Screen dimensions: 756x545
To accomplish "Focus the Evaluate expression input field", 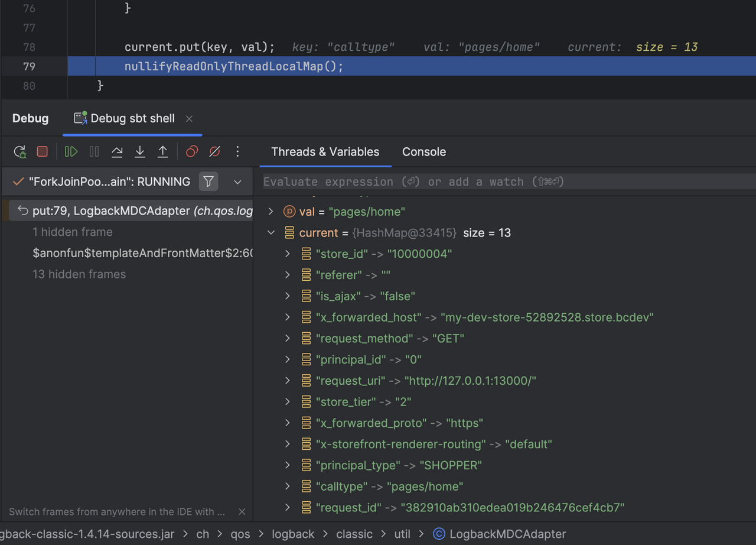I will 508,181.
